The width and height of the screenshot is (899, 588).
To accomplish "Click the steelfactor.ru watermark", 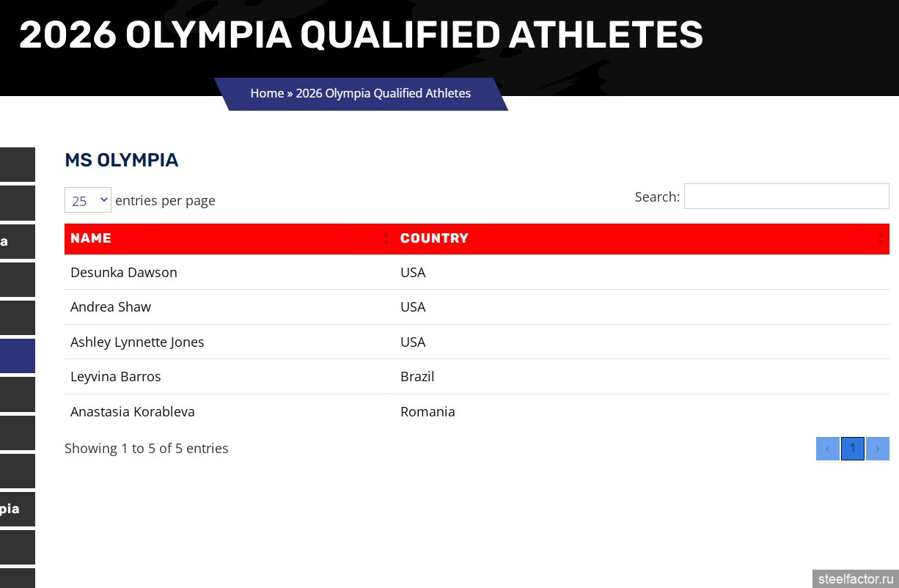I will coord(855,578).
